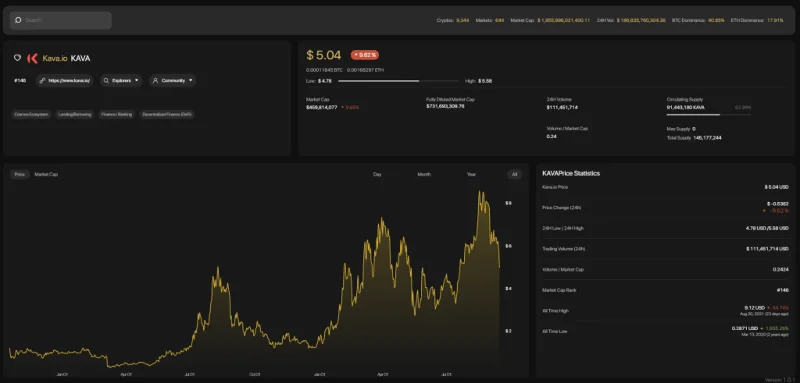Add KAVA to favorites with heart icon

pyautogui.click(x=17, y=58)
